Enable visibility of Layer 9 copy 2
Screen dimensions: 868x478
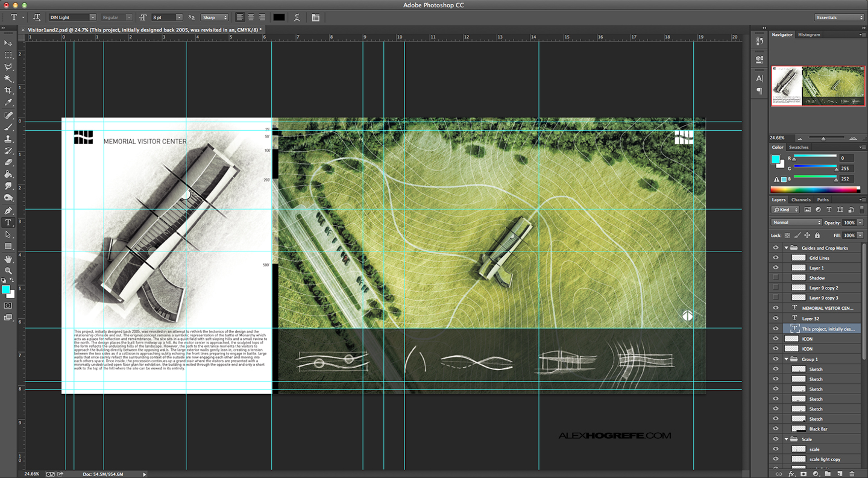776,288
